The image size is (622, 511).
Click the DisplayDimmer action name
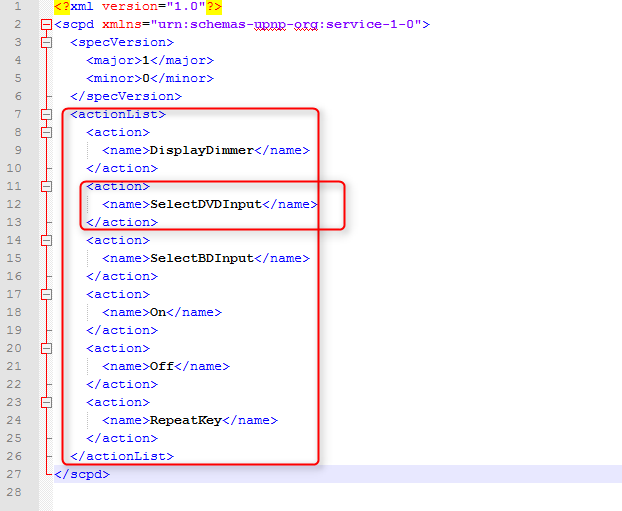click(202, 150)
